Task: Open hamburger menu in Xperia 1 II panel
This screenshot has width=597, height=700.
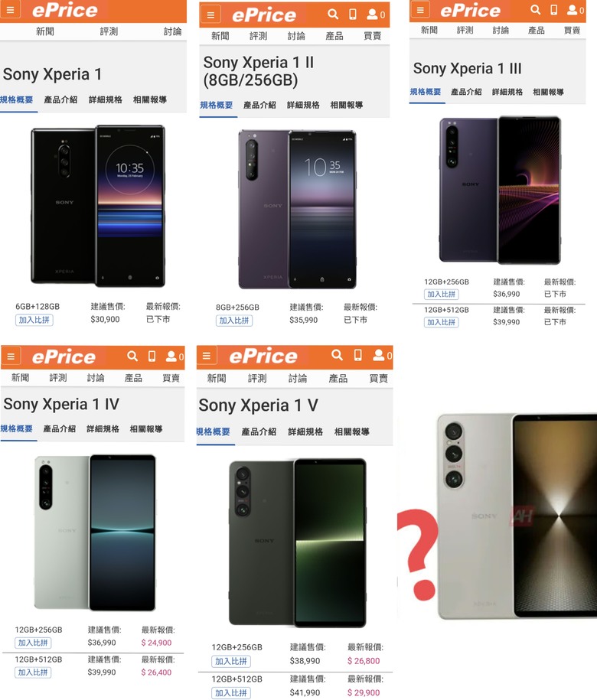Action: click(210, 15)
